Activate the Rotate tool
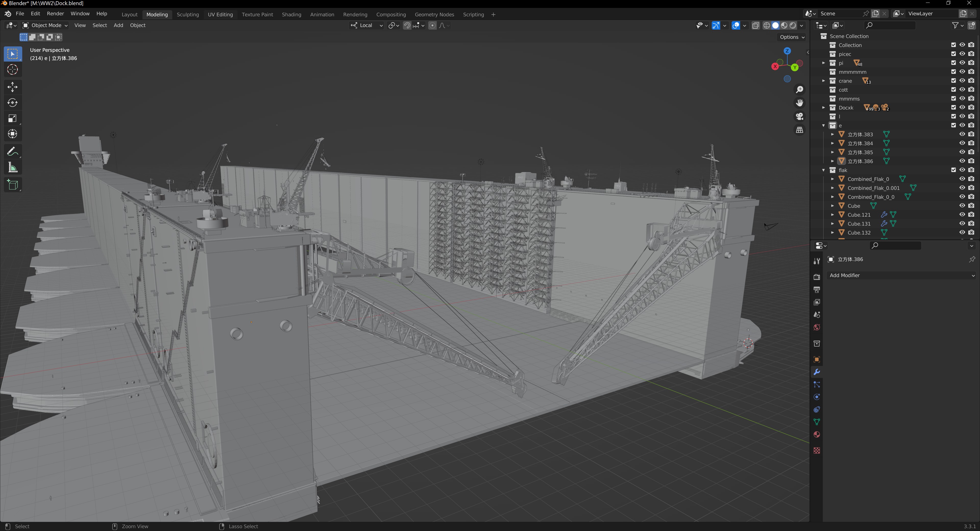 pos(12,103)
